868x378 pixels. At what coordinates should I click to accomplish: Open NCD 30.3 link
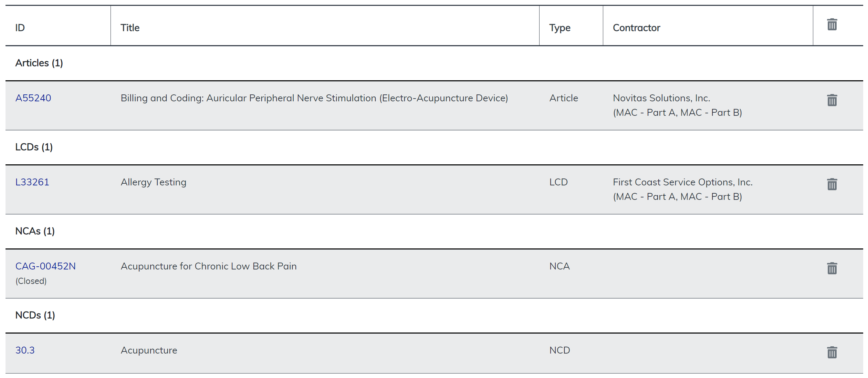pyautogui.click(x=25, y=350)
